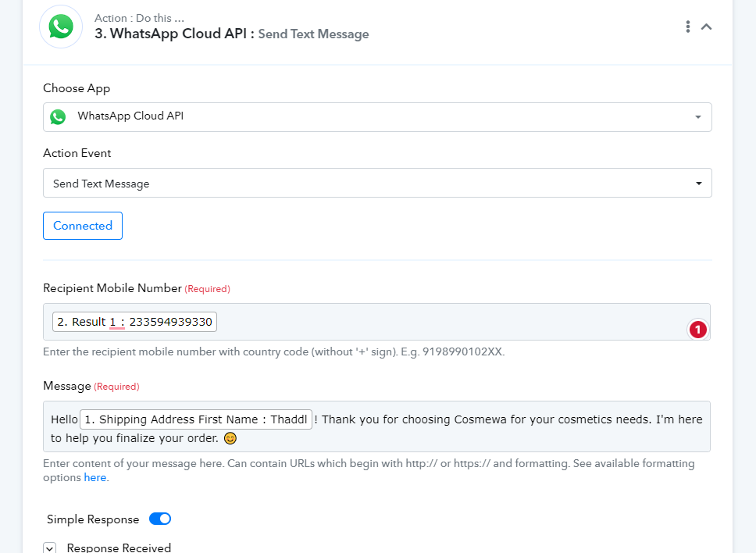Click the recipient number country code hint
This screenshot has height=553, width=756.
coord(274,351)
